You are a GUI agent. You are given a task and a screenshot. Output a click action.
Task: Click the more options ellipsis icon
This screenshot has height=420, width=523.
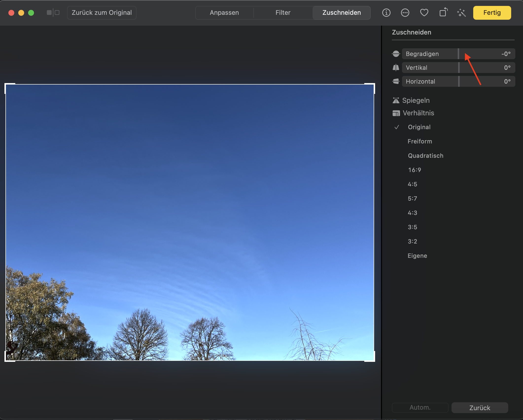[x=405, y=13]
